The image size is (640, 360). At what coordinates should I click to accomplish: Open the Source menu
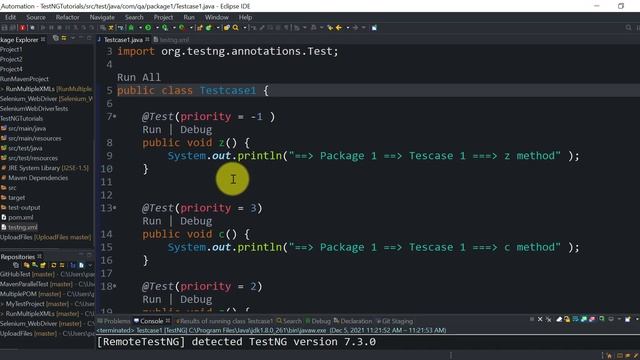pos(36,17)
